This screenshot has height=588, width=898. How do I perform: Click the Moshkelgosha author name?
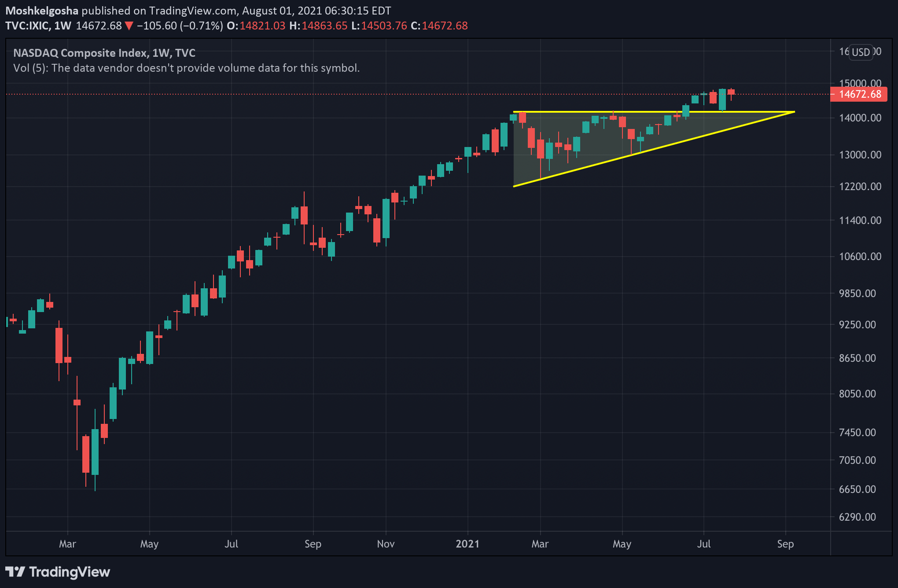pos(42,11)
